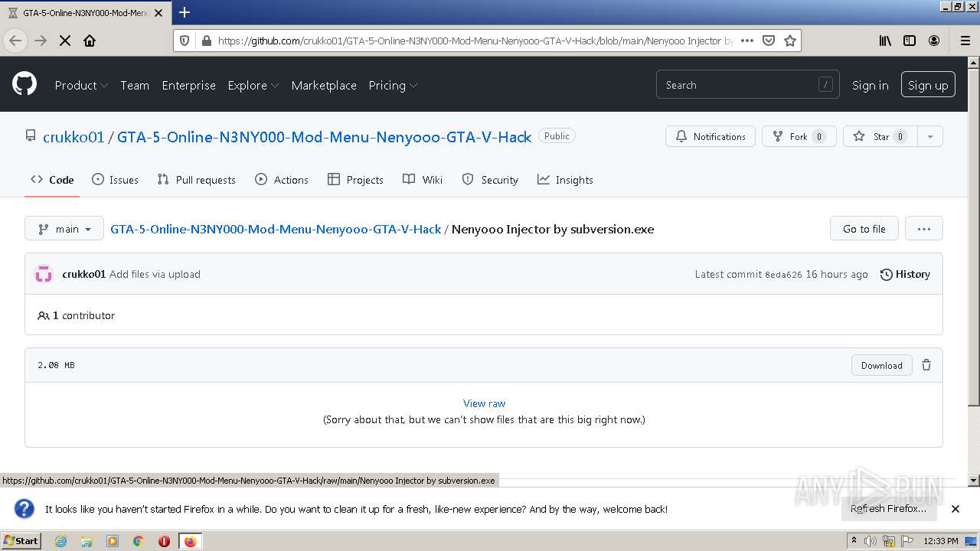
Task: Open Firefox library
Action: [x=885, y=41]
